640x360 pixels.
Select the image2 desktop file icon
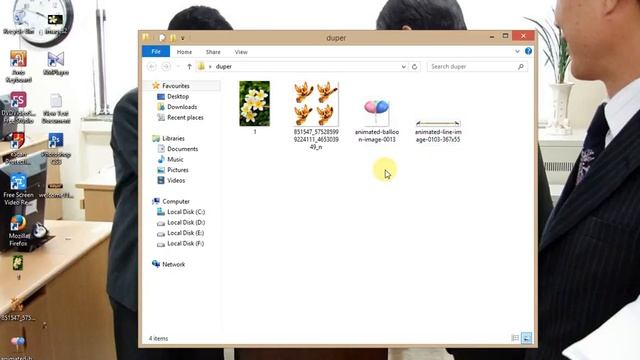click(x=55, y=24)
